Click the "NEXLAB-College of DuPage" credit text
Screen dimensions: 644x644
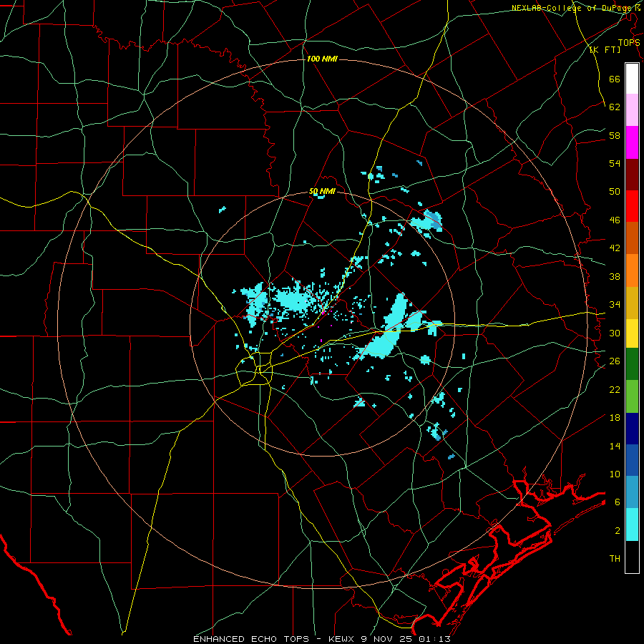coord(572,8)
